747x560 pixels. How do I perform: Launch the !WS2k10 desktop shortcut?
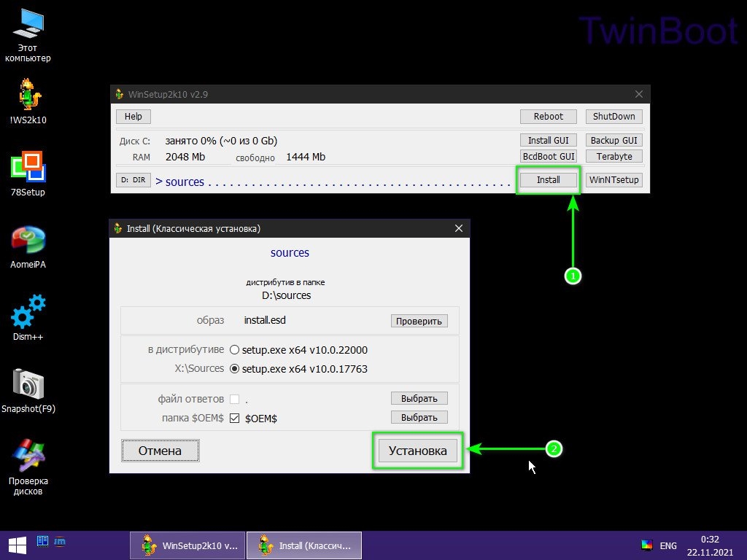click(28, 101)
